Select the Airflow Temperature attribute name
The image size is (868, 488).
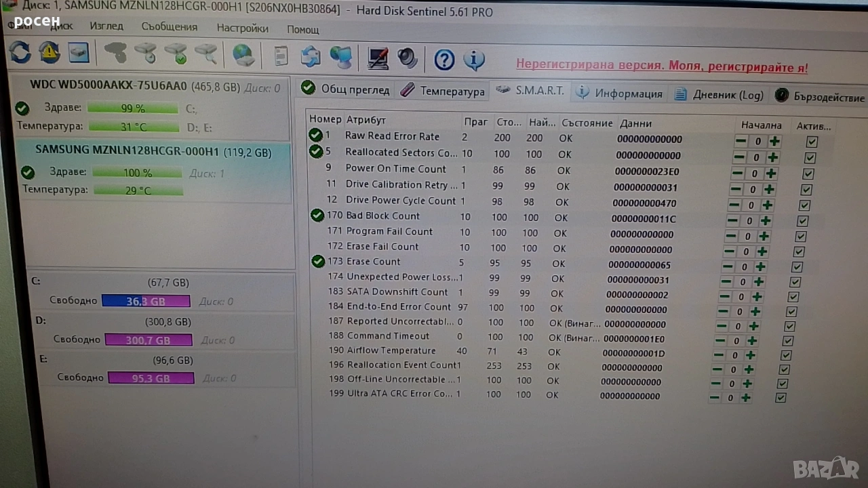point(391,350)
